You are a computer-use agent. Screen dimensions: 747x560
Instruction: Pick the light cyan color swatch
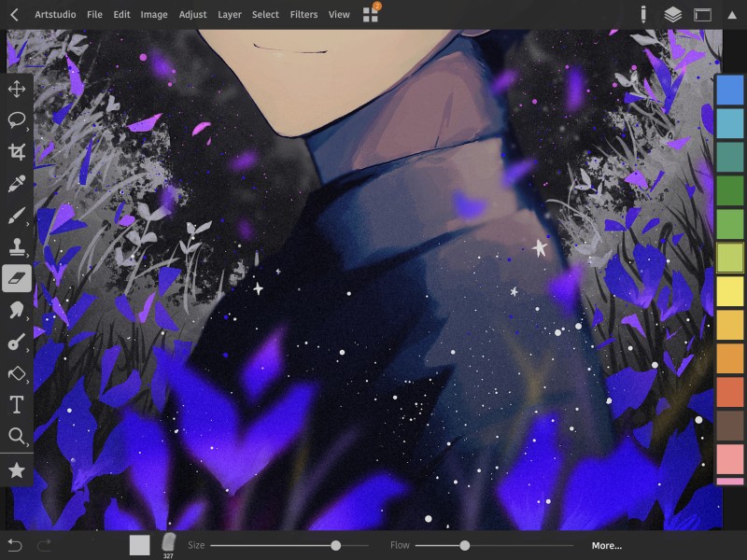click(730, 123)
